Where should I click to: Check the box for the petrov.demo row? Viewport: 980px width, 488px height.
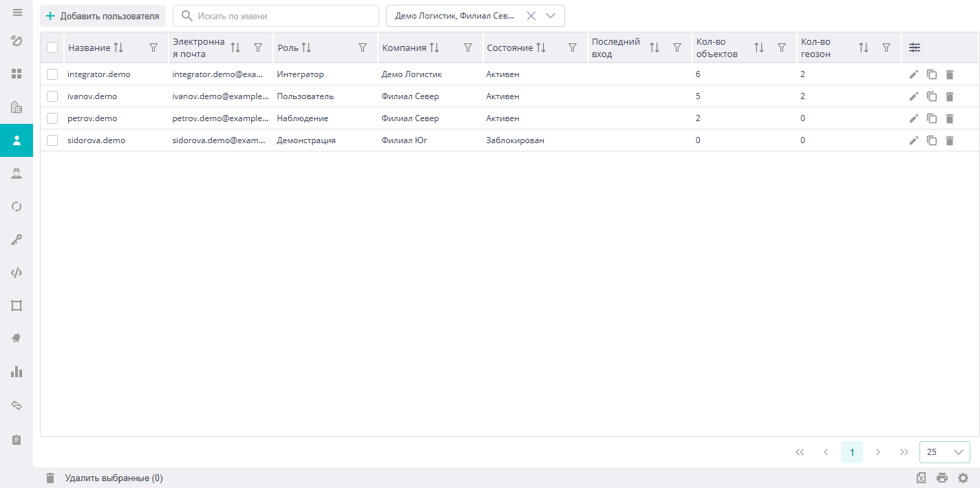(x=52, y=118)
